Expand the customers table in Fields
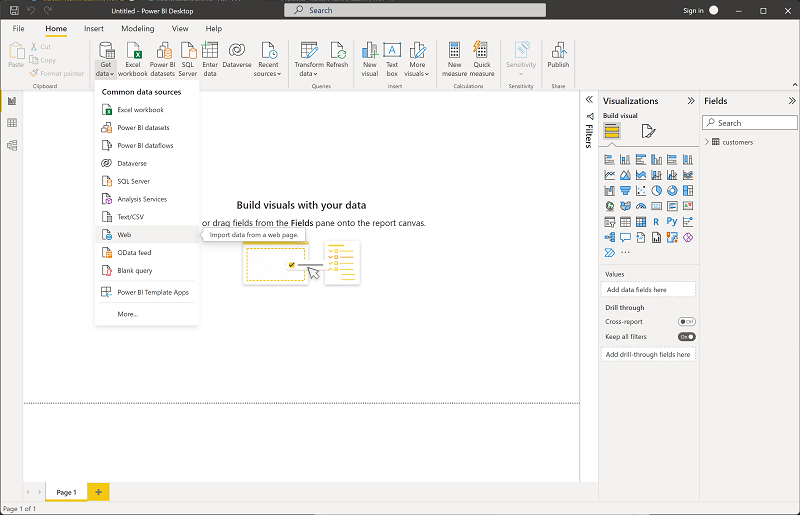The width and height of the screenshot is (800, 515). 707,142
